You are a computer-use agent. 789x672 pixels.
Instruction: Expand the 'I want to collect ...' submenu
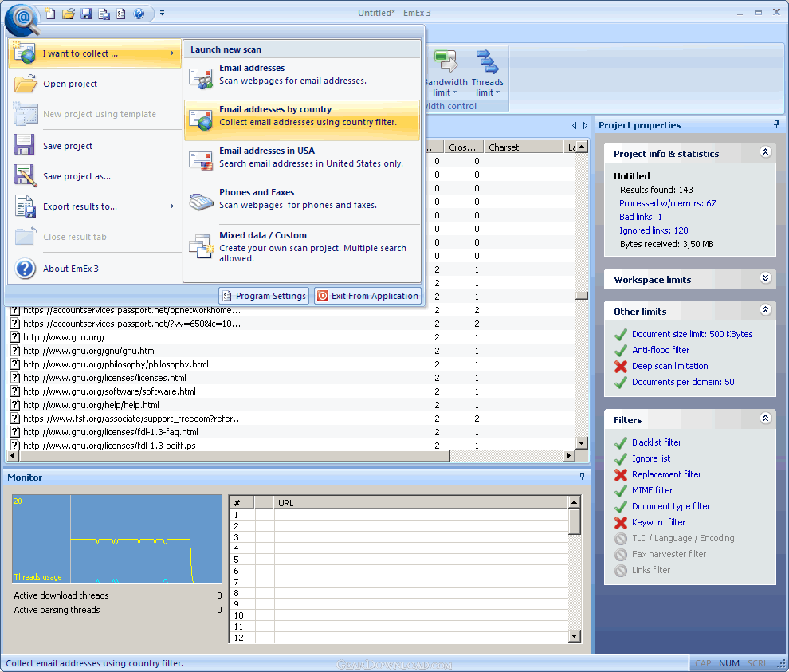point(95,53)
